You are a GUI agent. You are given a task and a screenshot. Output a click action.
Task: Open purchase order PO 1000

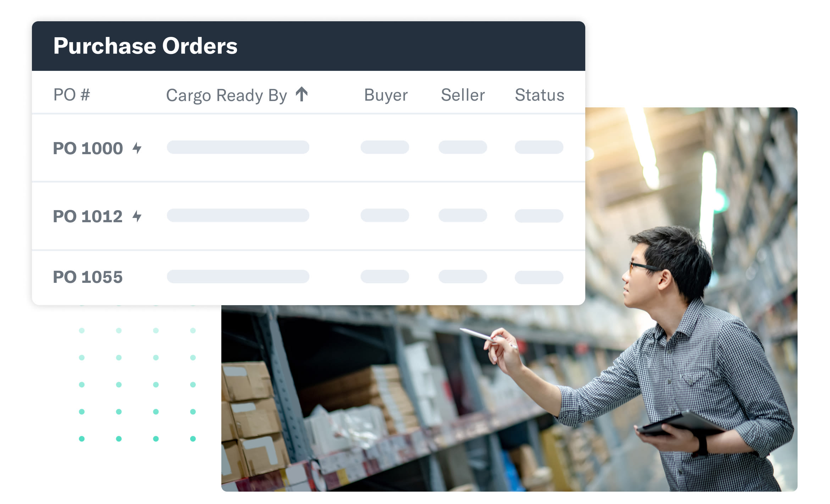point(88,148)
